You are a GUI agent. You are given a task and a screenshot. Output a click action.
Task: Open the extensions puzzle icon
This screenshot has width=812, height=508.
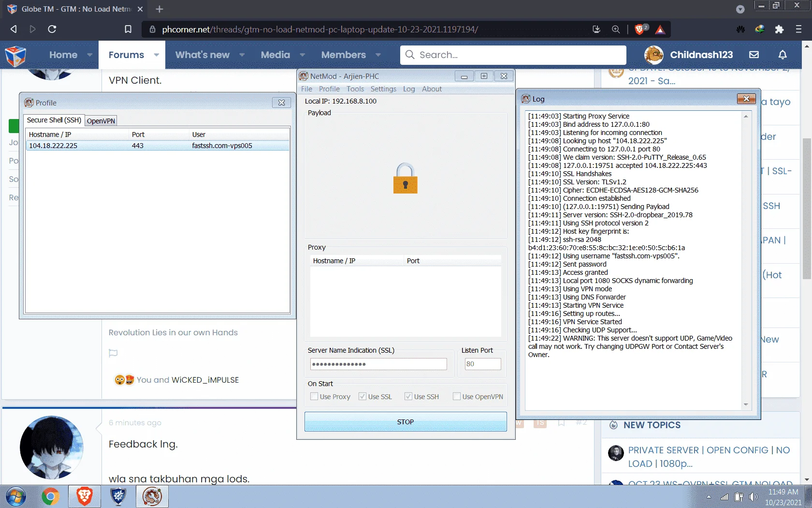coord(779,29)
